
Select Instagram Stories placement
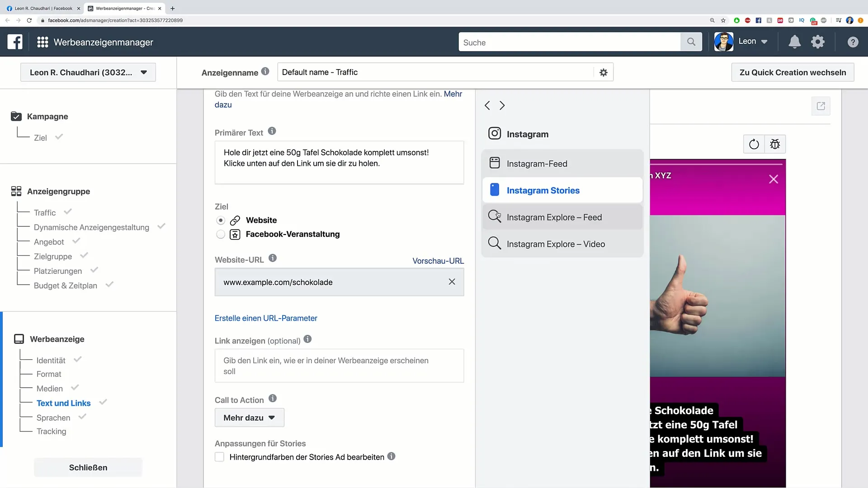coord(562,190)
